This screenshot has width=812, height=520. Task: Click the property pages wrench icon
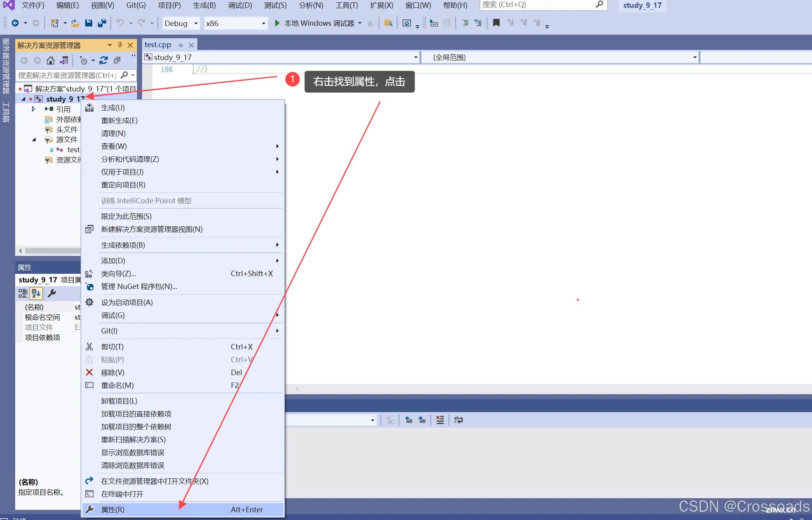click(52, 293)
